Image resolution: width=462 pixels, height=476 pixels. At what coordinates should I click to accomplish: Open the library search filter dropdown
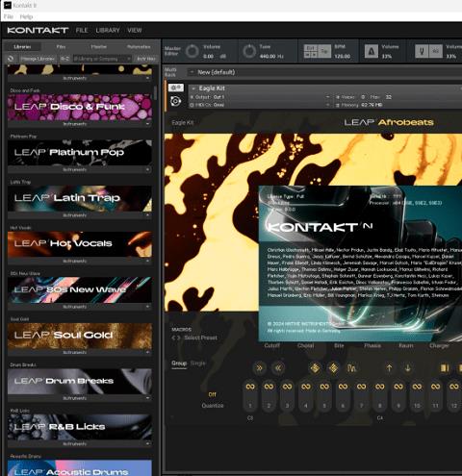click(x=129, y=59)
